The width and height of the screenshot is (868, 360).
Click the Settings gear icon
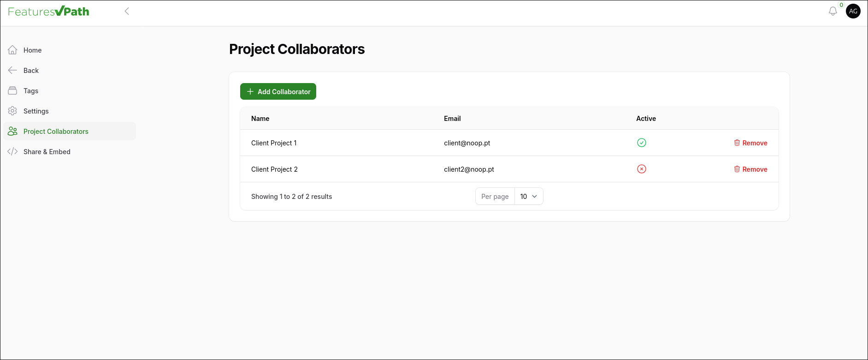tap(12, 111)
